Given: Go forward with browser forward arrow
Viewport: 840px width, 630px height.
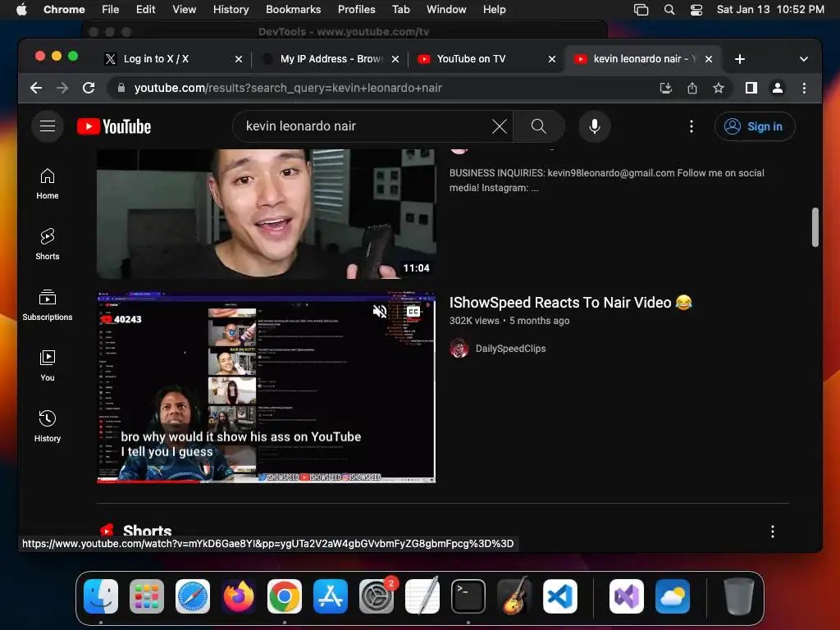Looking at the screenshot, I should click(x=62, y=88).
